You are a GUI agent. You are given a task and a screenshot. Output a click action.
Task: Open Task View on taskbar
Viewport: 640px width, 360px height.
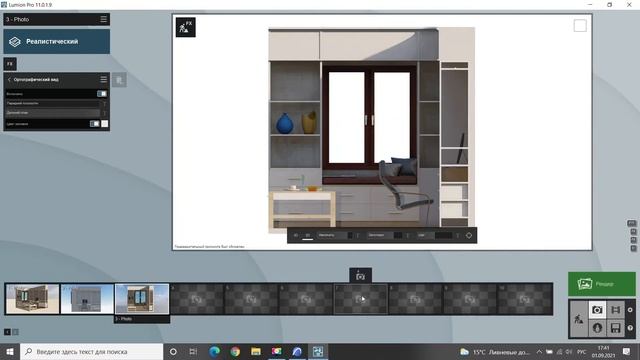(193, 351)
